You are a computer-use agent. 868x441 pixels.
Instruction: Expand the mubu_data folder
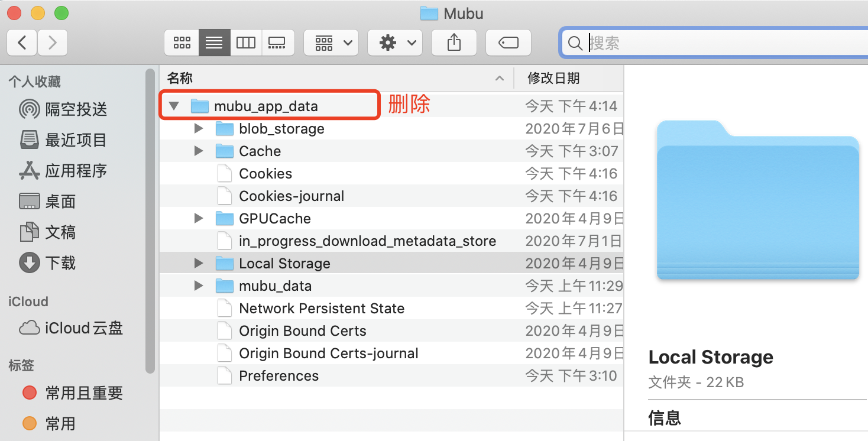(x=199, y=286)
